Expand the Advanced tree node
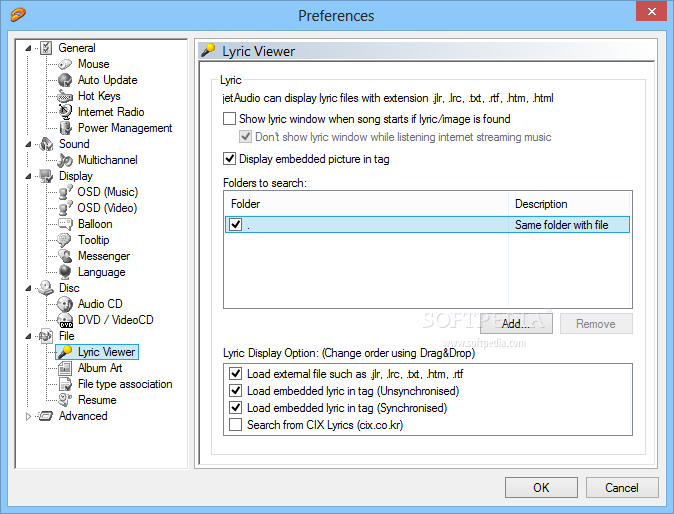This screenshot has width=674, height=514. (x=28, y=416)
